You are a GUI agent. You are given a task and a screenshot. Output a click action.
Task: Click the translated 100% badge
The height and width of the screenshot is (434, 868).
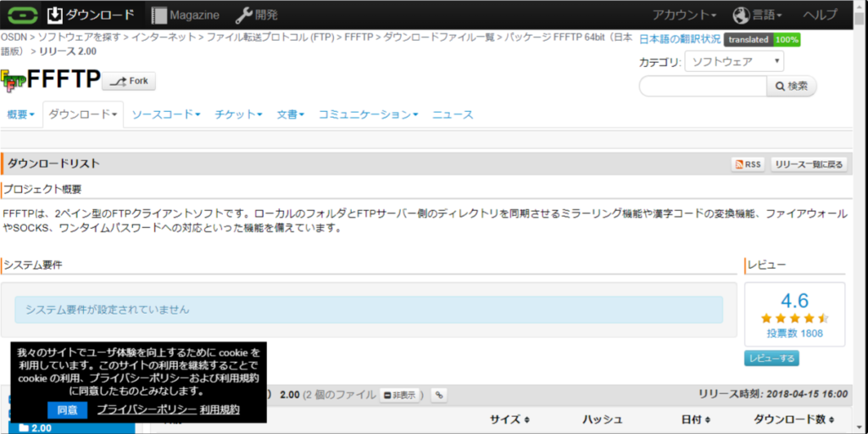762,40
